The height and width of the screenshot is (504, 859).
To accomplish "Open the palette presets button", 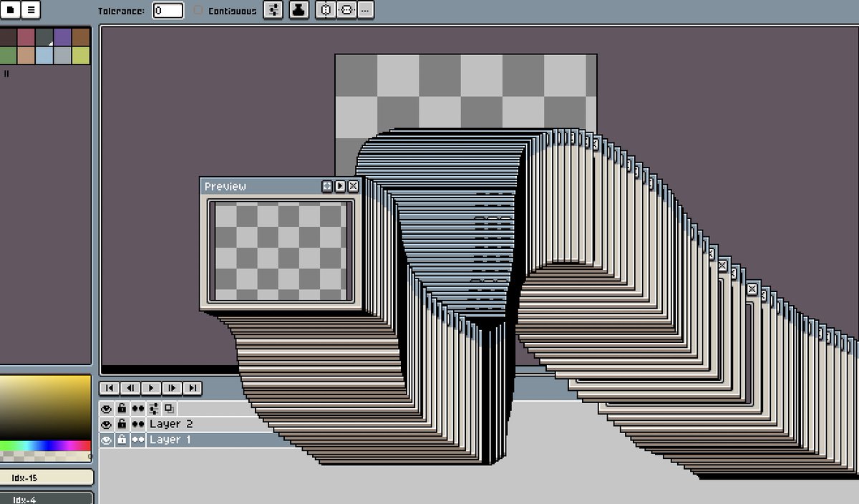I will [x=10, y=10].
